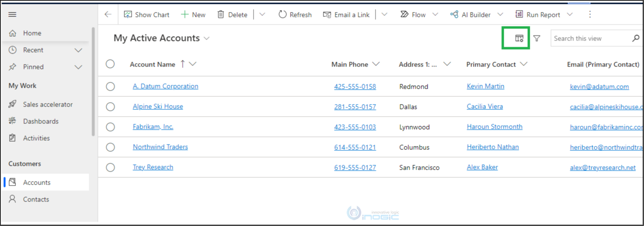This screenshot has height=226, width=644.
Task: Click the AI Builder icon
Action: (x=454, y=14)
